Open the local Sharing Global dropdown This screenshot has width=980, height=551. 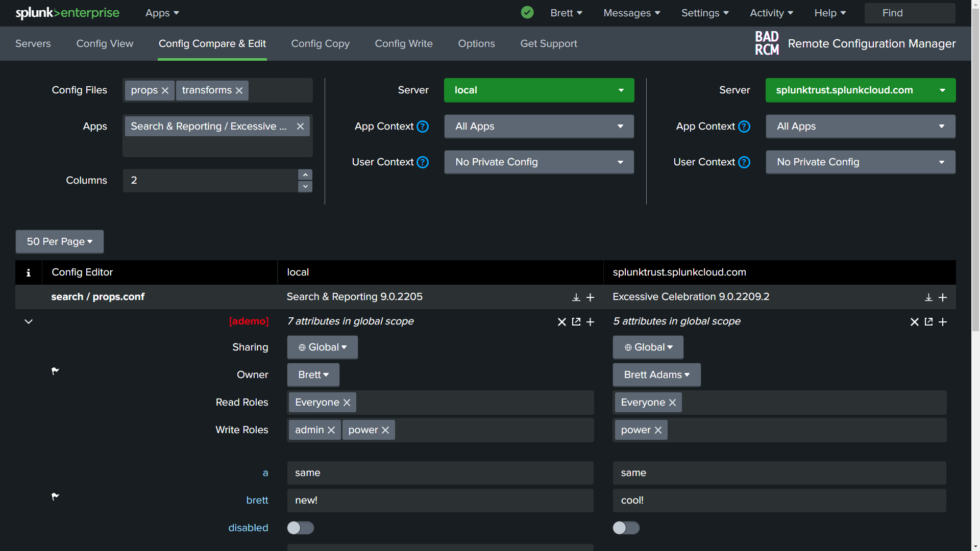[322, 347]
